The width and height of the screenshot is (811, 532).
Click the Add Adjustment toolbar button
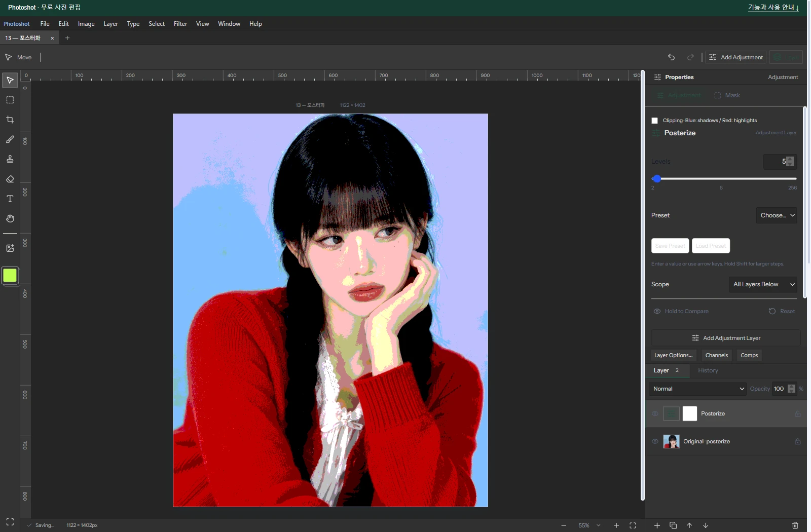pyautogui.click(x=736, y=57)
